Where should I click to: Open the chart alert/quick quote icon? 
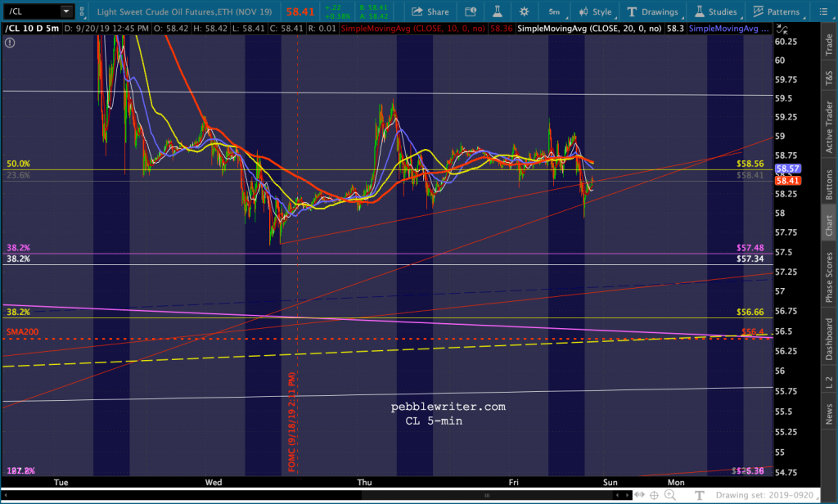pyautogui.click(x=471, y=11)
